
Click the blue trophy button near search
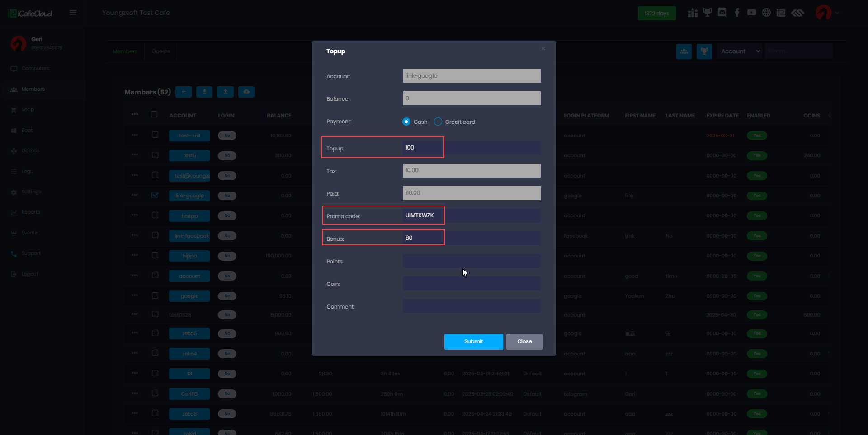pyautogui.click(x=704, y=51)
